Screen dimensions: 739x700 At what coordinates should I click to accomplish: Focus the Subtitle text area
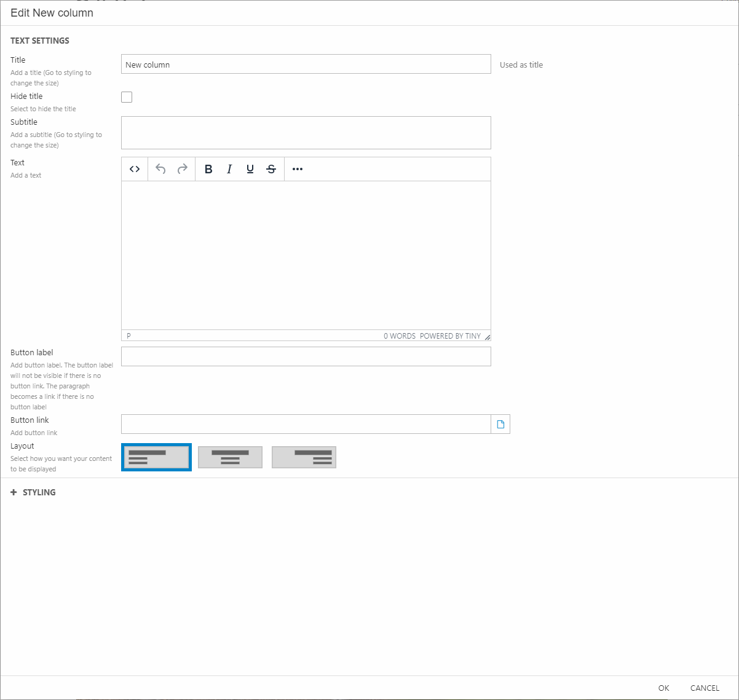click(306, 133)
